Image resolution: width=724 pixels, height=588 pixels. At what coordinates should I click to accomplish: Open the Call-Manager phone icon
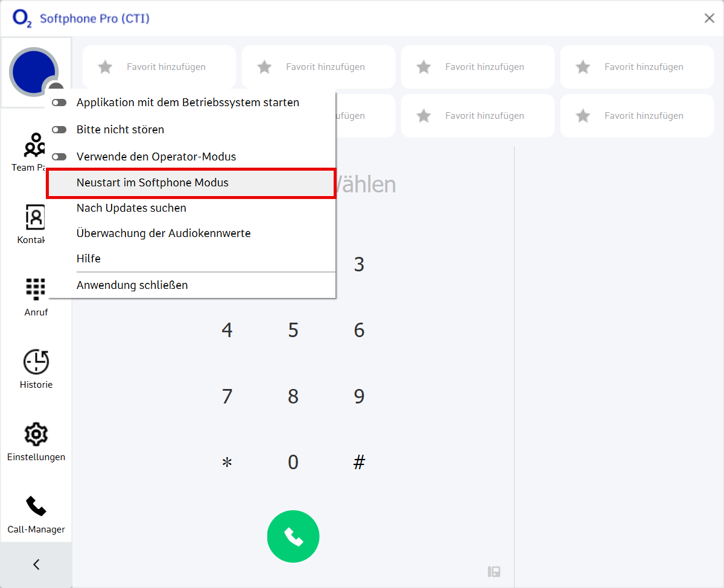pyautogui.click(x=36, y=507)
